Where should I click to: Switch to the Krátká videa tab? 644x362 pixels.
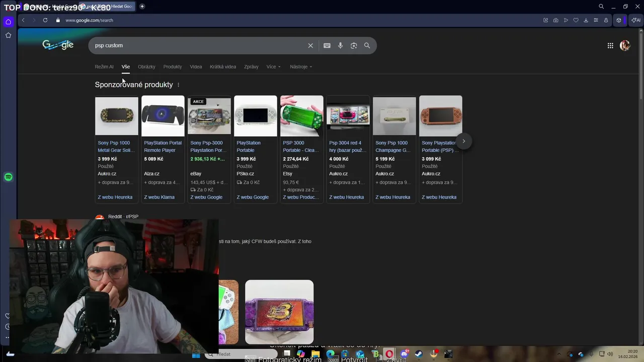click(223, 67)
